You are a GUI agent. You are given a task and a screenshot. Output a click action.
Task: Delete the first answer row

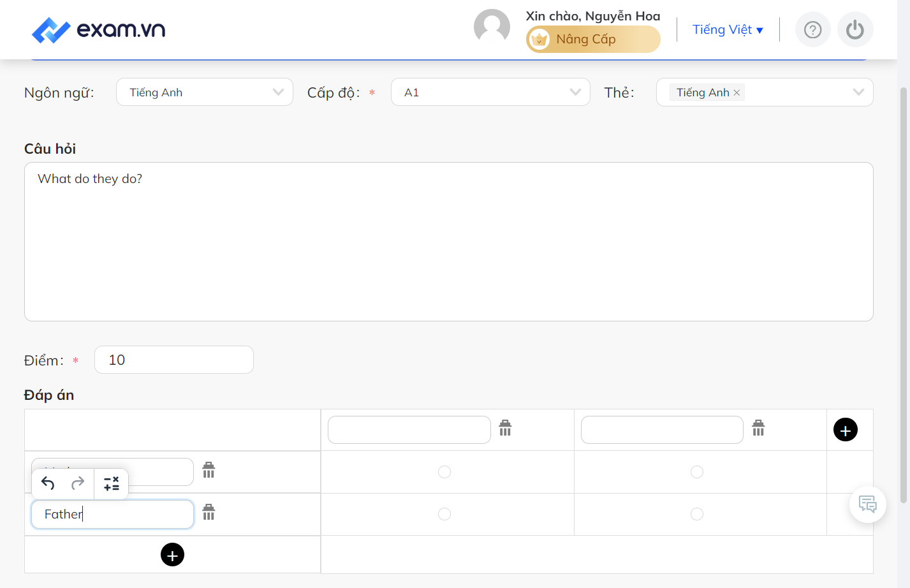(209, 470)
